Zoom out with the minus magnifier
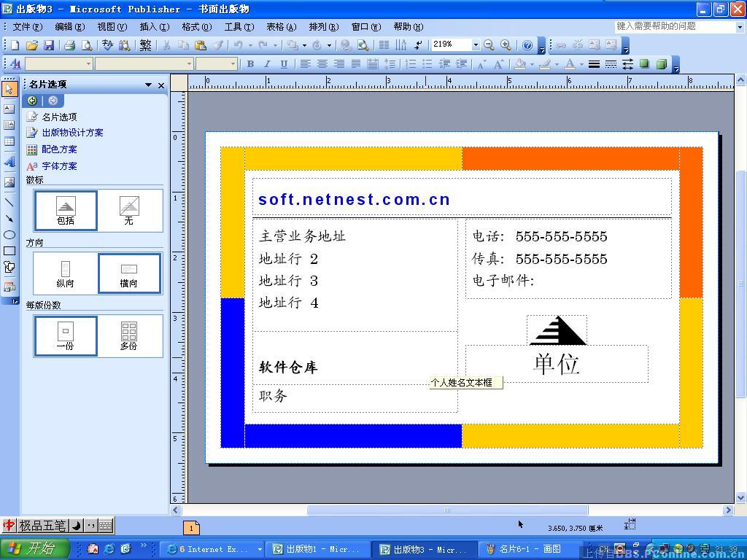 489,45
